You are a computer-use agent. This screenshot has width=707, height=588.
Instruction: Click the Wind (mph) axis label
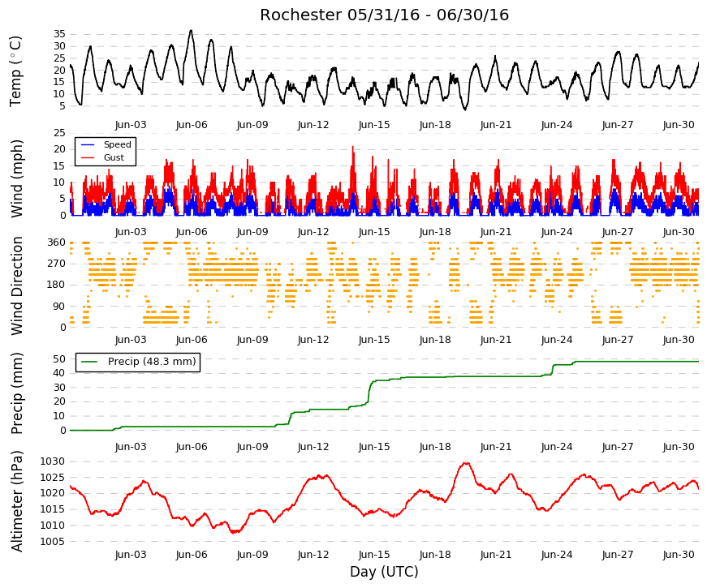point(15,178)
